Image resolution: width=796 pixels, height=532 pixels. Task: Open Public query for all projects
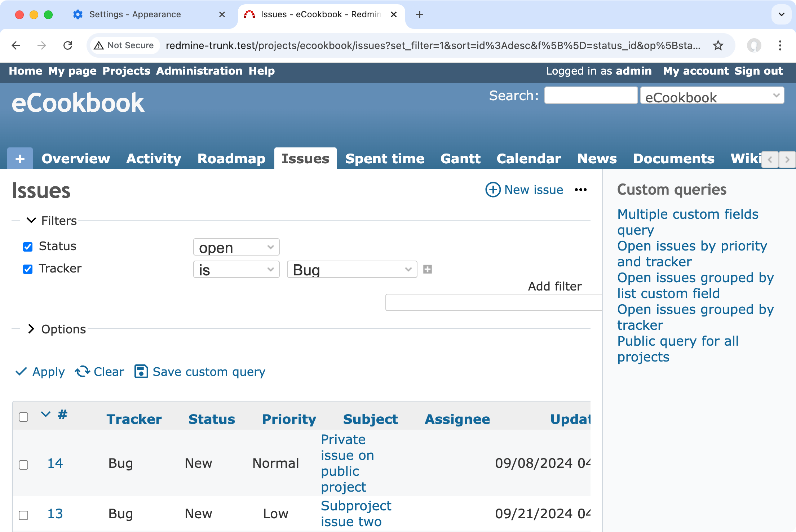[678, 349]
